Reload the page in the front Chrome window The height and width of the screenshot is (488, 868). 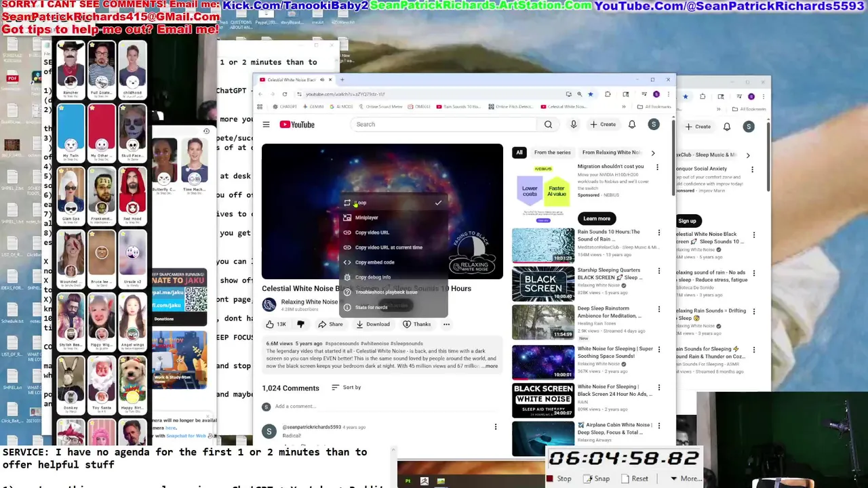285,94
